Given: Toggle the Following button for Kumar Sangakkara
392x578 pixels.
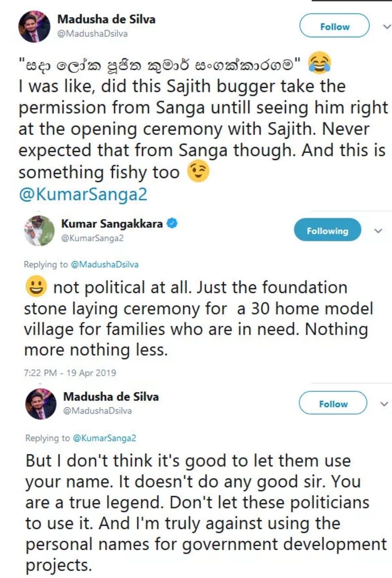Looking at the screenshot, I should [x=327, y=230].
